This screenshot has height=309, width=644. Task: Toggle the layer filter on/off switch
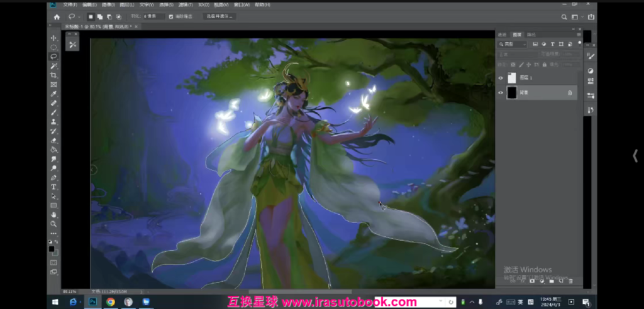579,43
